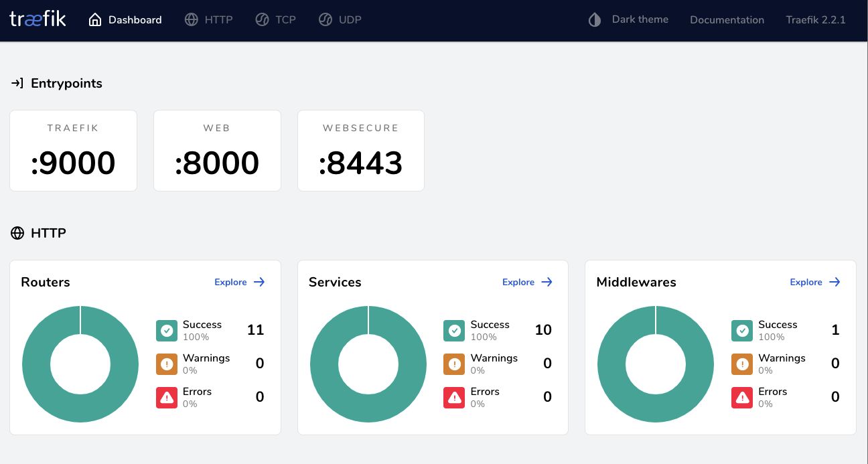Click the Services Explore arrow icon
Image resolution: width=868 pixels, height=464 pixels.
pyautogui.click(x=547, y=282)
